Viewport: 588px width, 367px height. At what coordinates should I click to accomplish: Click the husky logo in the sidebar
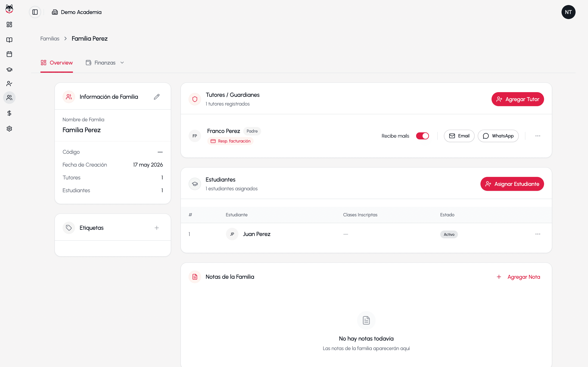click(x=9, y=9)
